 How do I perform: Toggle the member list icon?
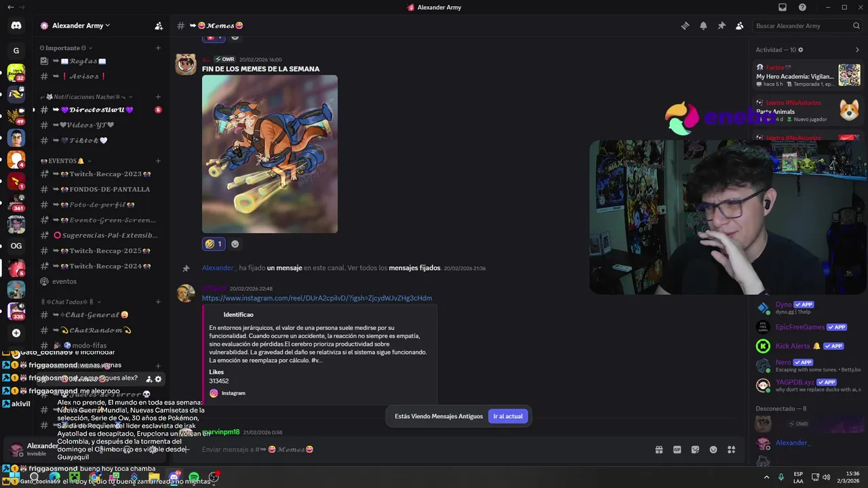[x=740, y=26]
